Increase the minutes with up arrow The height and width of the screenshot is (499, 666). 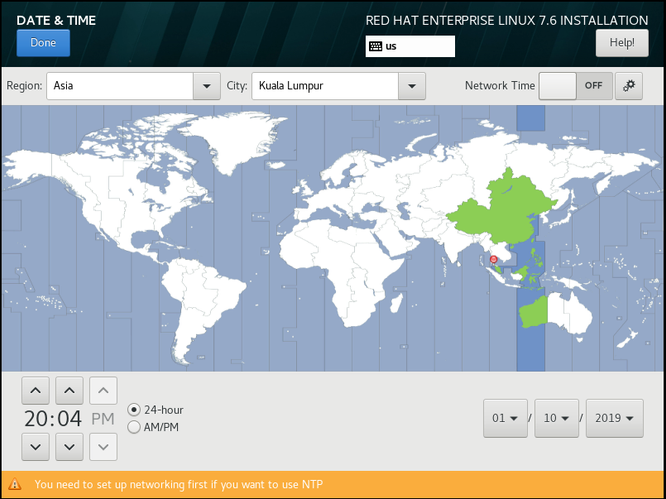[69, 390]
